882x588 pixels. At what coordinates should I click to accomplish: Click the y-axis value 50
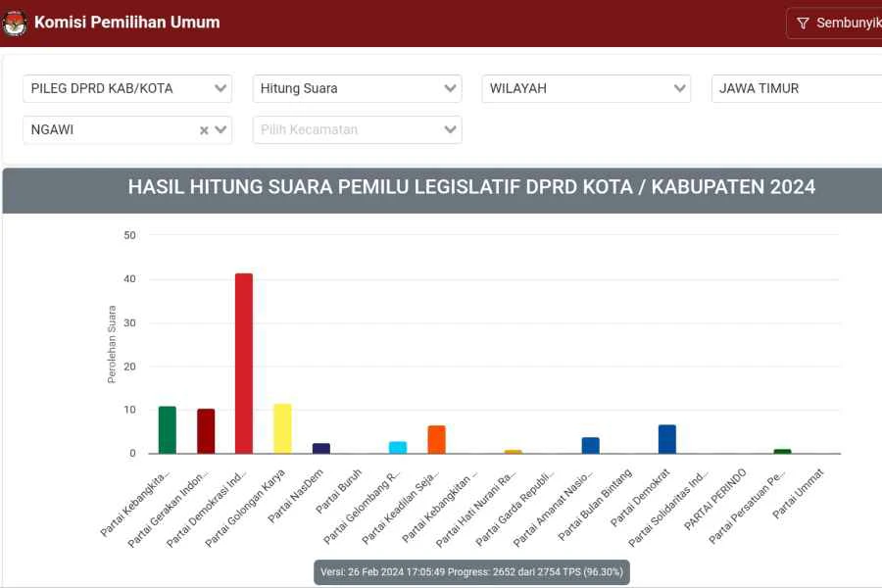(130, 235)
